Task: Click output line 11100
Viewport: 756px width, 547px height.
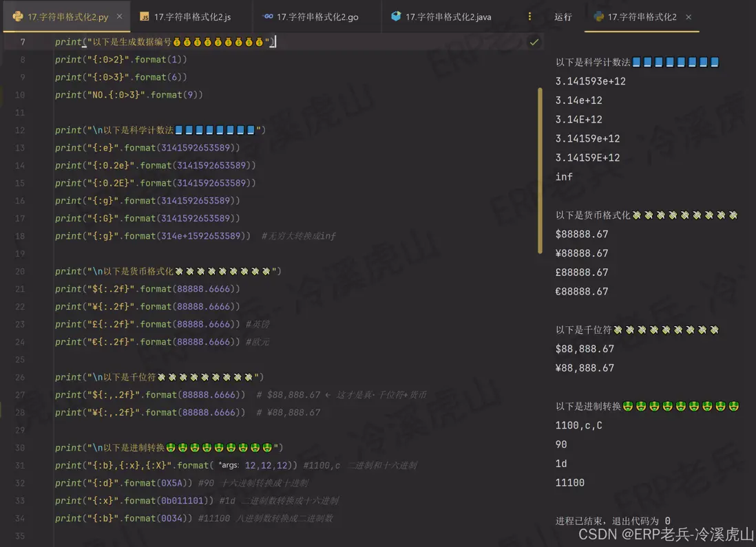Action: (569, 483)
